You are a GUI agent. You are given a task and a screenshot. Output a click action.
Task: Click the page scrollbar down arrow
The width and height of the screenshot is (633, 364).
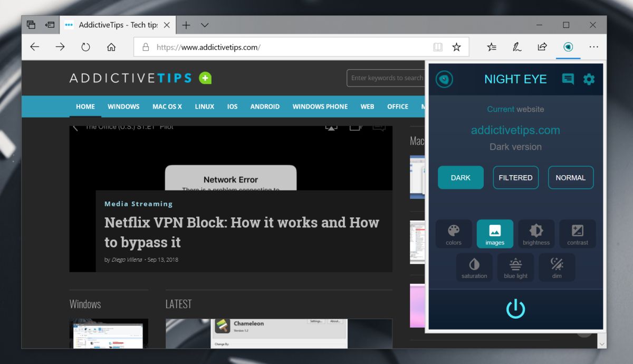tap(602, 343)
